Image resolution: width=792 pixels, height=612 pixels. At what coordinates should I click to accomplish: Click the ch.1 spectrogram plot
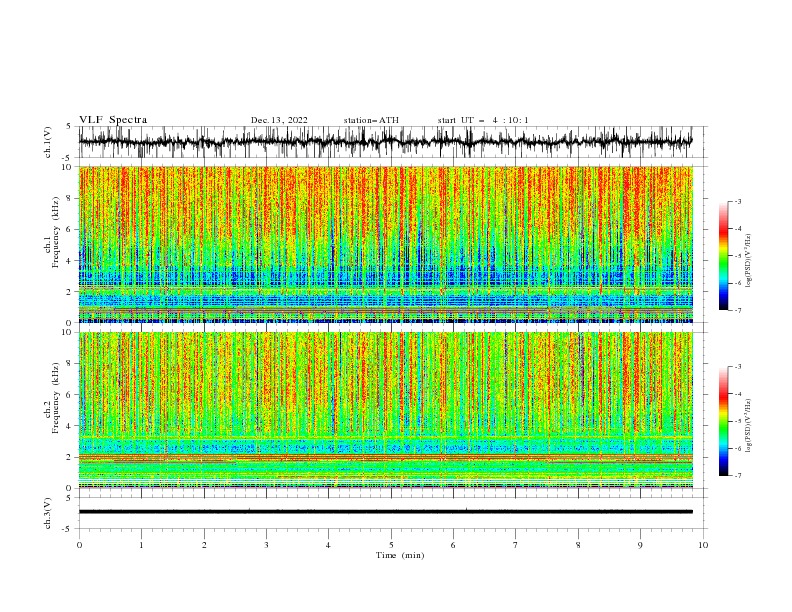pos(386,244)
